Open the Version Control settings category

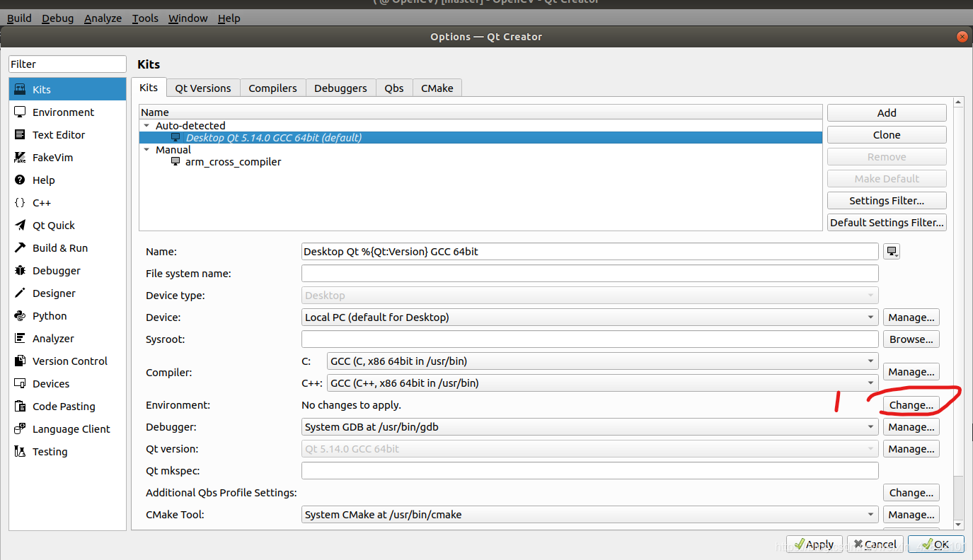[x=67, y=361]
